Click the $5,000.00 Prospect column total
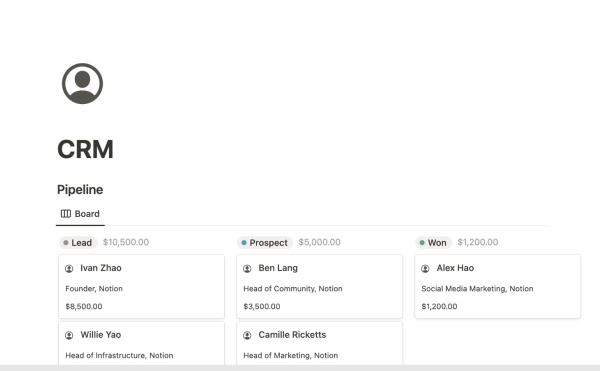Image resolution: width=600 pixels, height=371 pixels. pos(320,242)
